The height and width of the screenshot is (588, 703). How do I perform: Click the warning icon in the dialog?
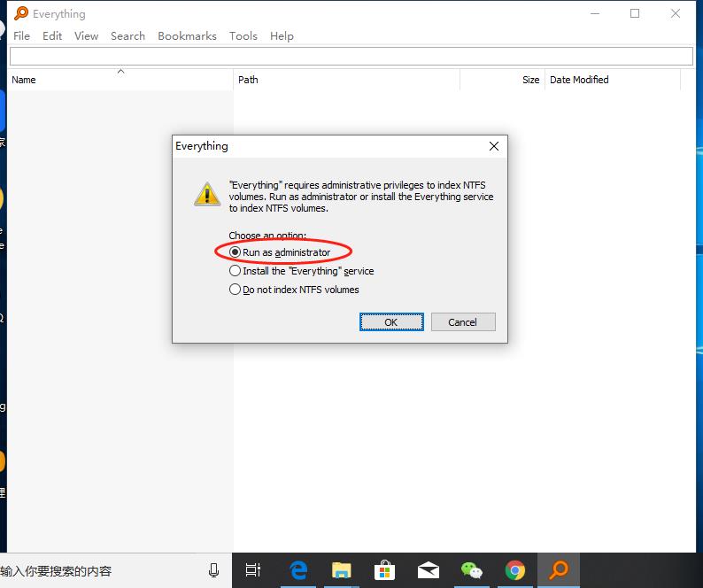206,194
